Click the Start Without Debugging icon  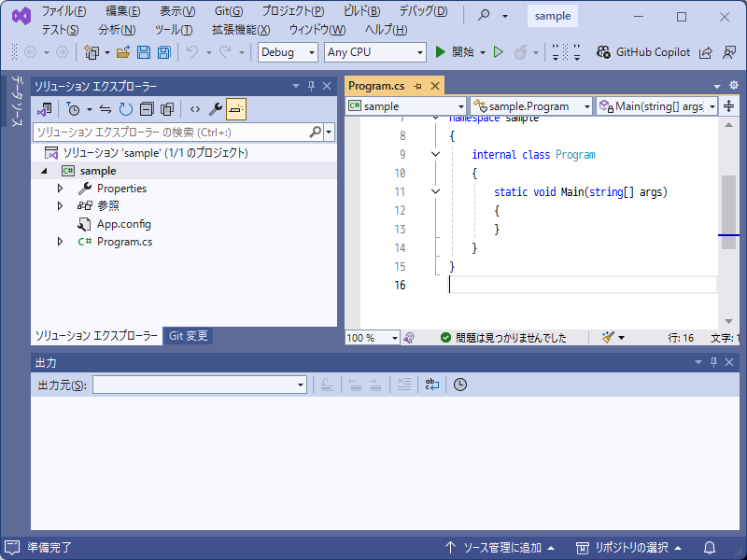click(499, 52)
